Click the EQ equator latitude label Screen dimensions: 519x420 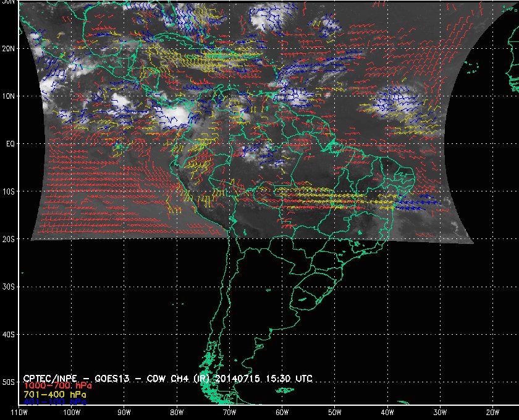9,143
